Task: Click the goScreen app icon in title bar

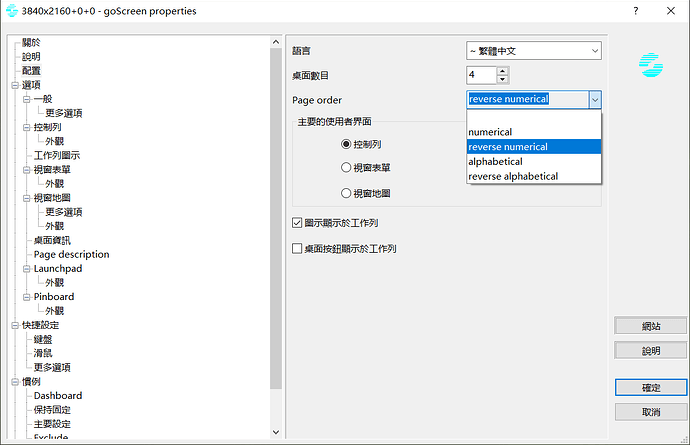Action: point(11,11)
